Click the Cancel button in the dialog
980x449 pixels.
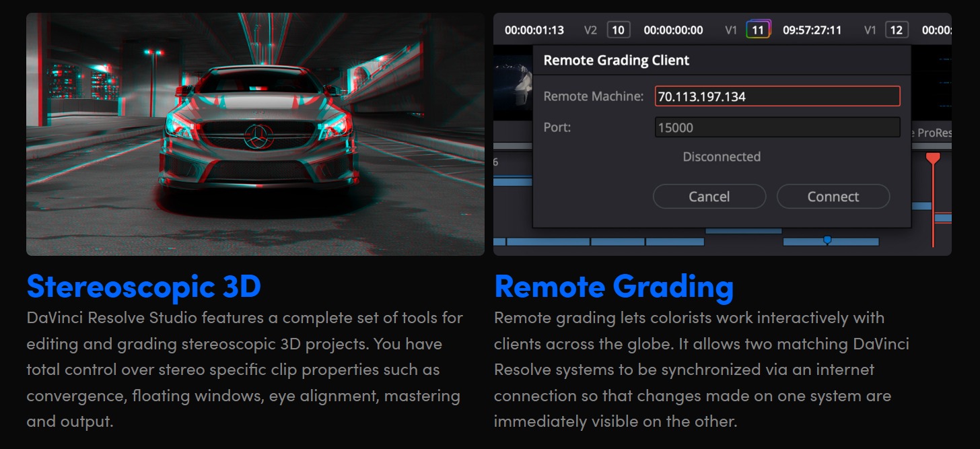(x=709, y=197)
